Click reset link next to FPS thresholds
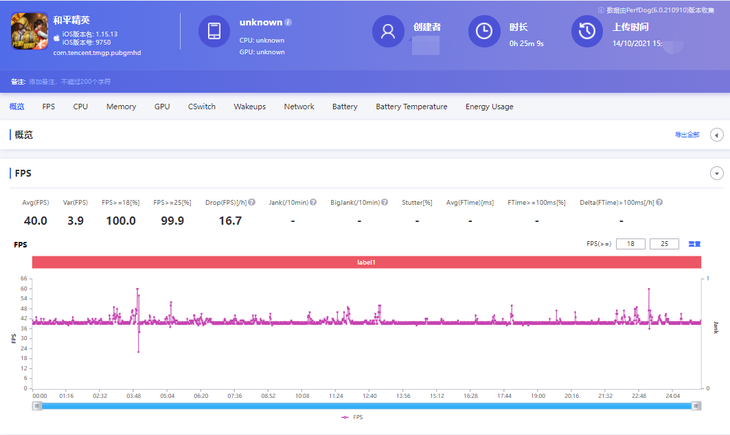The width and height of the screenshot is (730, 435). point(694,244)
